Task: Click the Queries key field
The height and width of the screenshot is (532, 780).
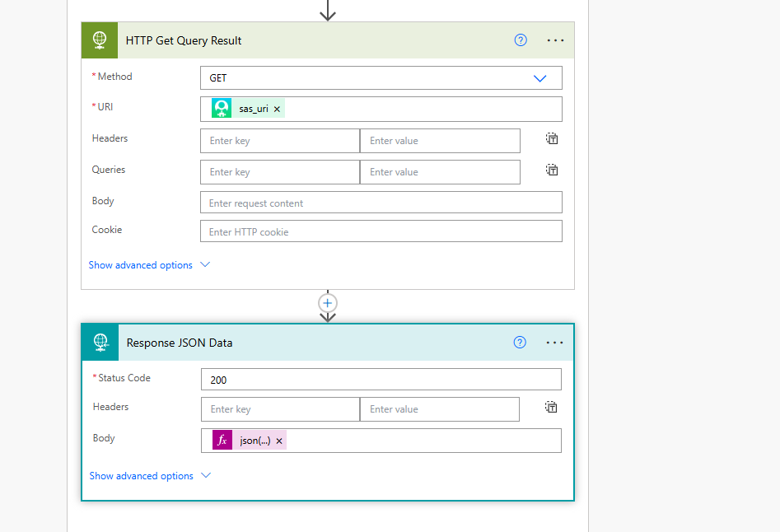Action: 280,172
